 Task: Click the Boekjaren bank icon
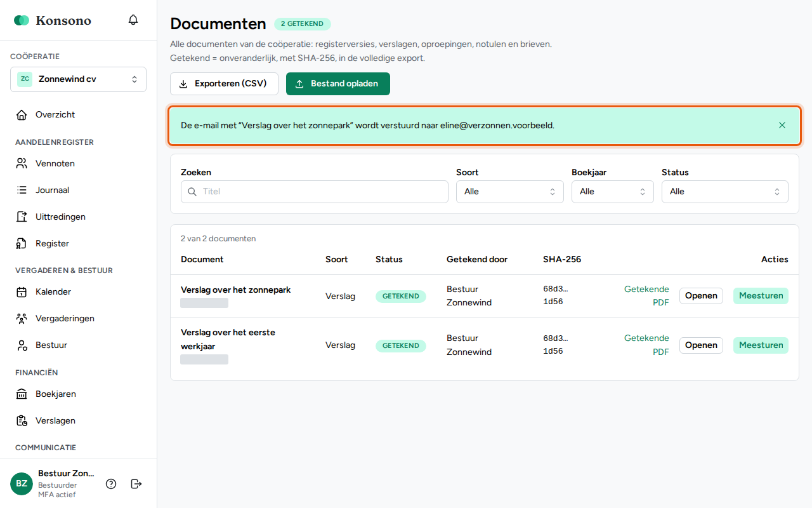[x=22, y=394]
